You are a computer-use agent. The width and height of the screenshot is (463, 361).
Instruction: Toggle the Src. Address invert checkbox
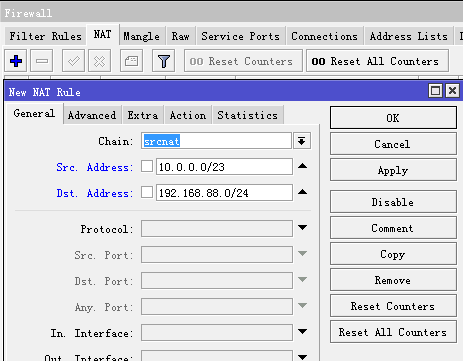(x=147, y=166)
